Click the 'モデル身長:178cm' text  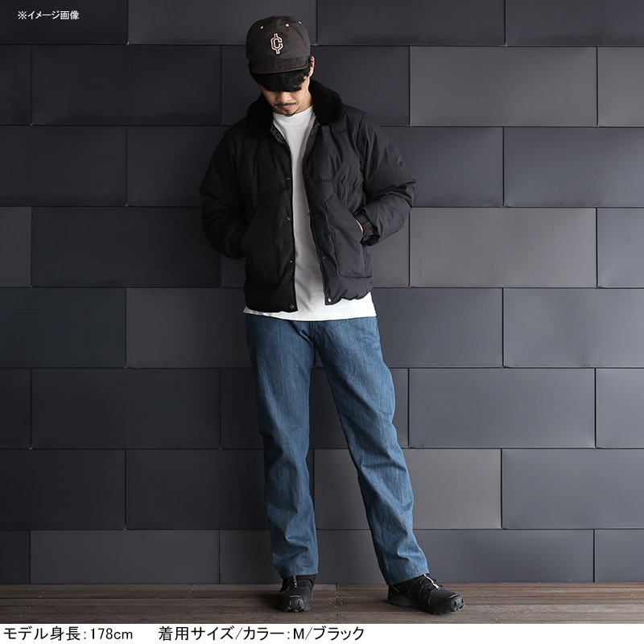[68, 634]
